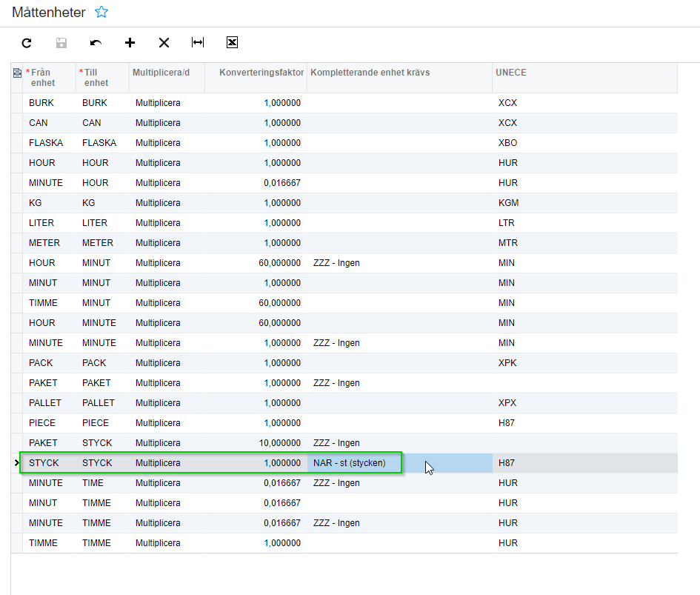
Task: Add a new row with plus icon
Action: (x=130, y=43)
